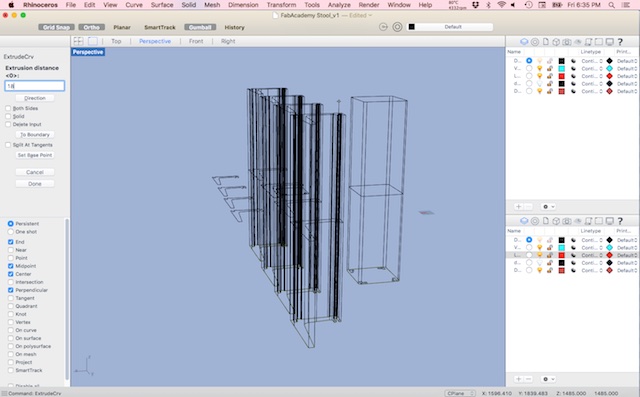Make the V layer current in upper panel
Viewport: 640px width, 397px height.
tap(529, 69)
